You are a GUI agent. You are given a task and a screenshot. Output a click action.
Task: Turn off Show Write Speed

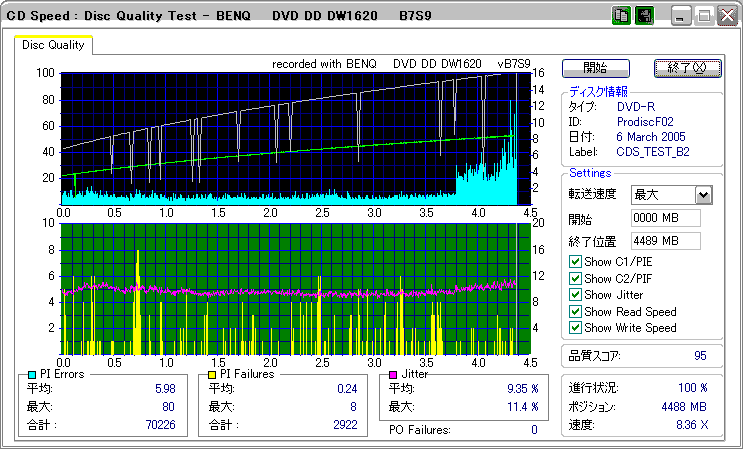(x=575, y=327)
